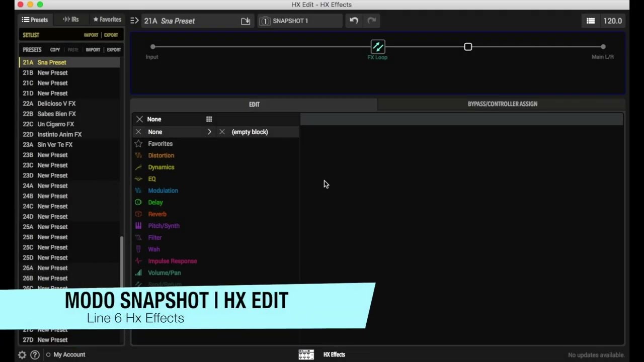Click the Dynamics category icon
The image size is (644, 362).
click(x=138, y=167)
